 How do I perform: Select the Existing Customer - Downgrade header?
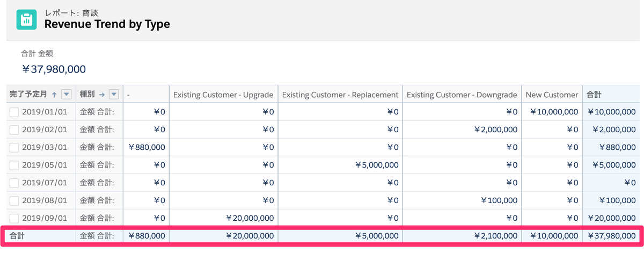462,95
